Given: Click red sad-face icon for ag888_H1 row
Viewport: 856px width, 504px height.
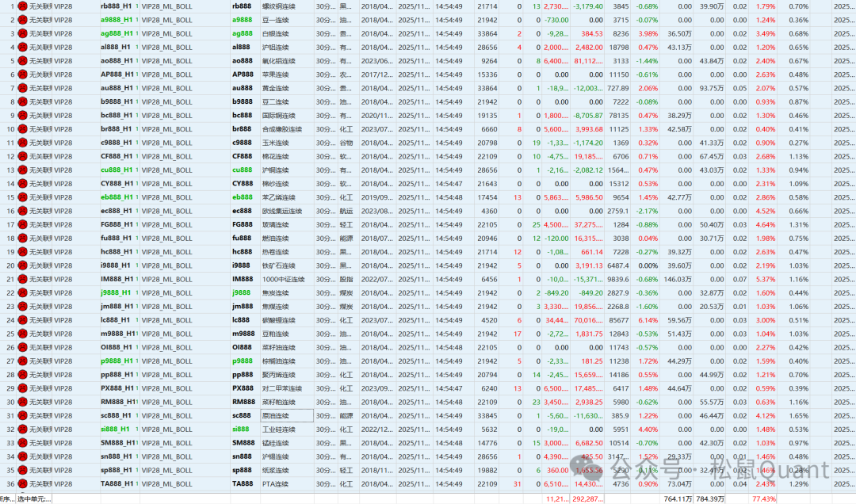Looking at the screenshot, I should [22, 33].
